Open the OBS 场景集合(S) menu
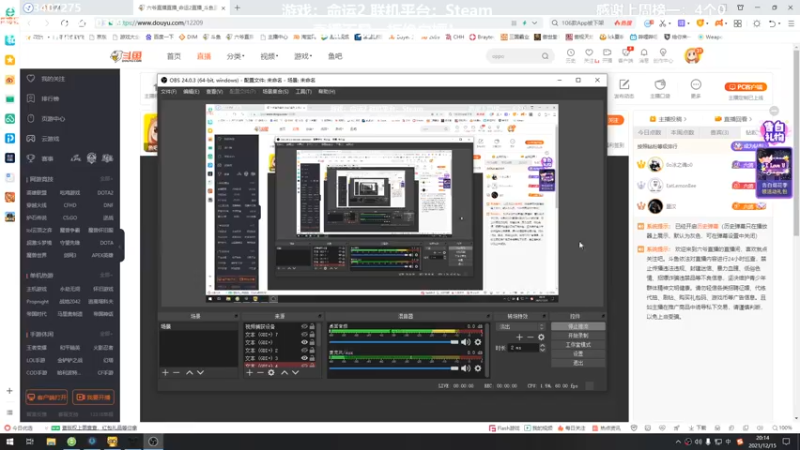800x450 pixels. pos(276,92)
